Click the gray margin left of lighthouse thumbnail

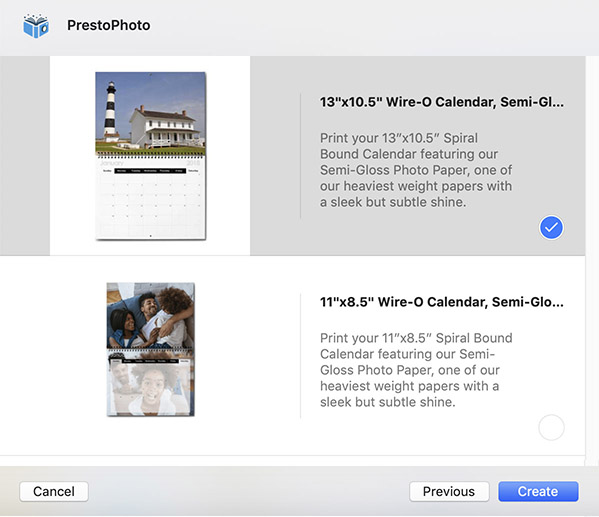tap(25, 156)
